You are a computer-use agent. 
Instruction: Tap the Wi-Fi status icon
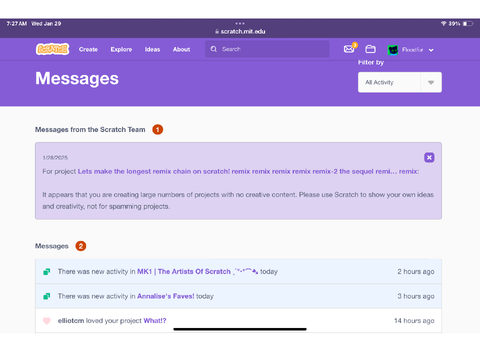click(x=444, y=24)
